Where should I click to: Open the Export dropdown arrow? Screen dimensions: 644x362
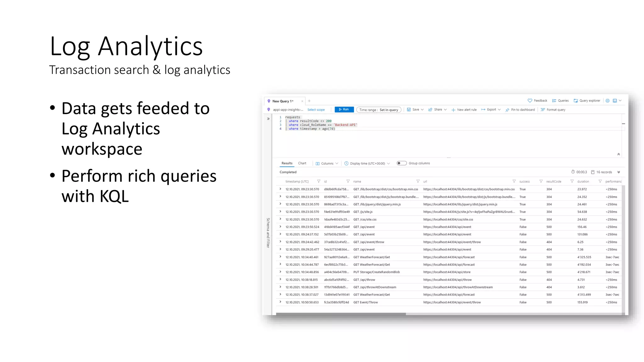499,110
